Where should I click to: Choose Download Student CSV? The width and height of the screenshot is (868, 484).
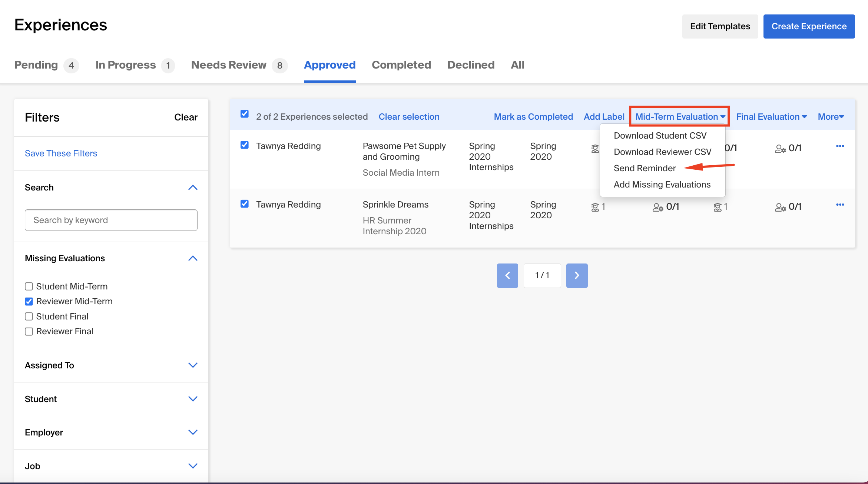(660, 136)
